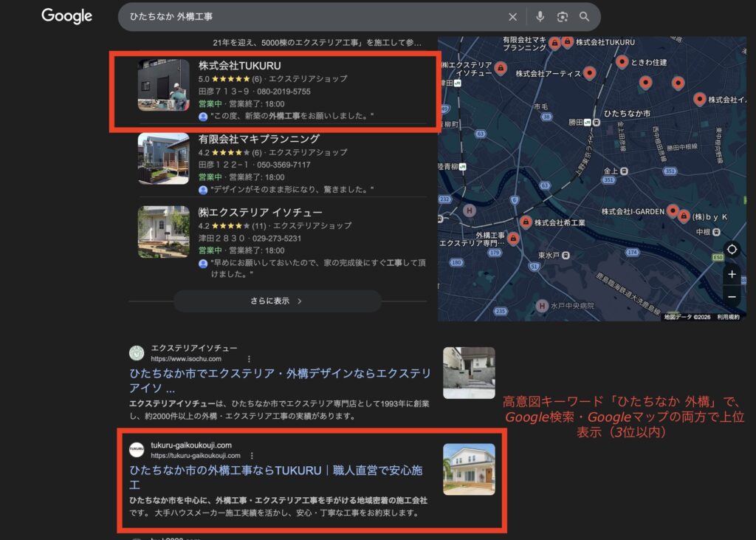756x540 pixels.
Task: Click my-location target icon on map
Action: 732,249
